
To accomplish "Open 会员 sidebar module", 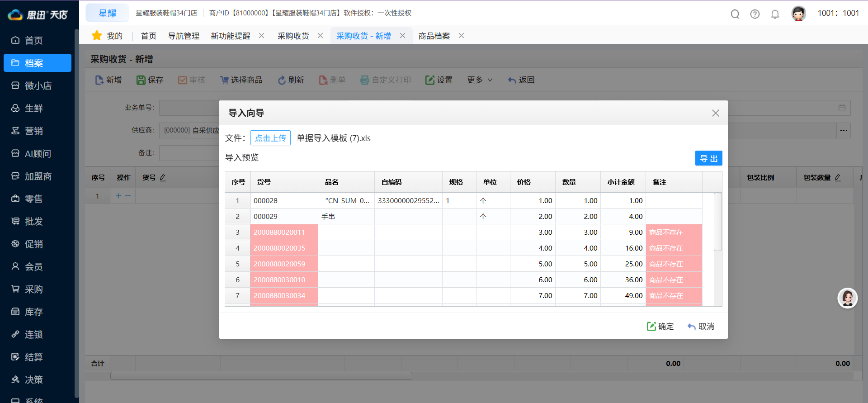I will 37,266.
